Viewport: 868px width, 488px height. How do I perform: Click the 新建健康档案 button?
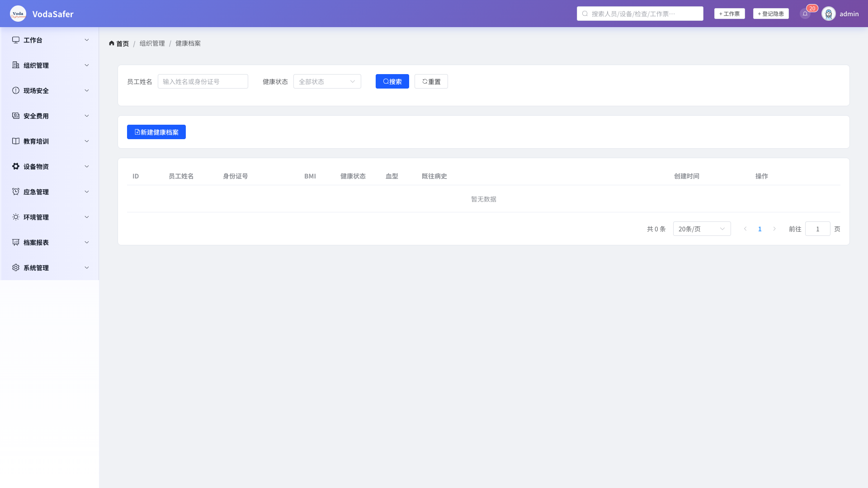[x=156, y=132]
